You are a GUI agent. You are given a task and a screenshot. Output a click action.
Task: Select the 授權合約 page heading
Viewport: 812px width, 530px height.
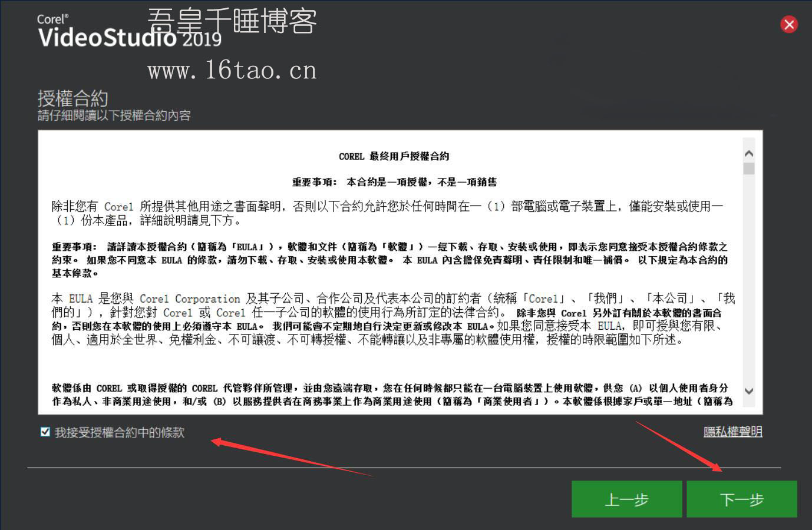click(72, 98)
